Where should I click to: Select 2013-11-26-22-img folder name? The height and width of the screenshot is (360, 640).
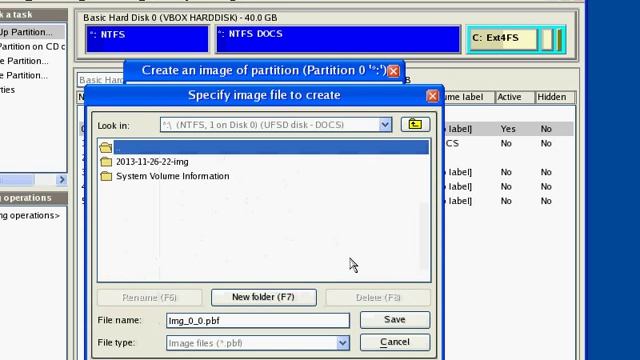point(152,162)
